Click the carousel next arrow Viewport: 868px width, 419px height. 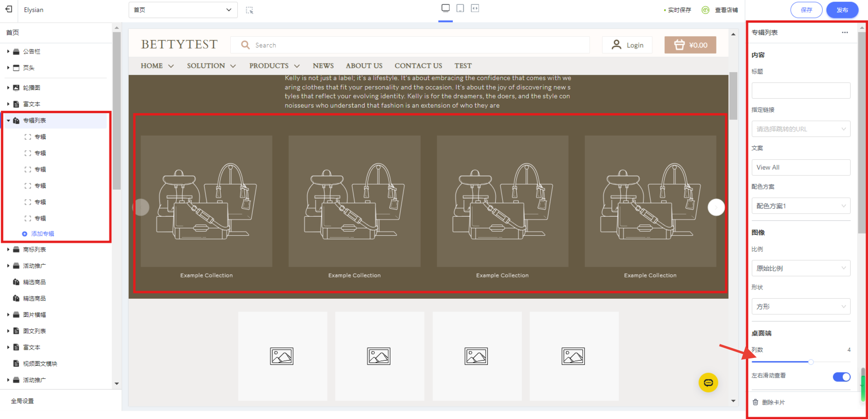pos(716,207)
